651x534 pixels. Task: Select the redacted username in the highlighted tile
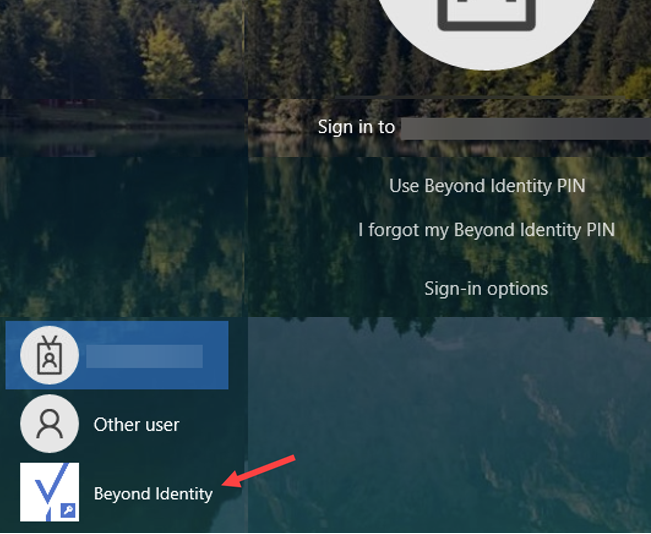click(144, 356)
